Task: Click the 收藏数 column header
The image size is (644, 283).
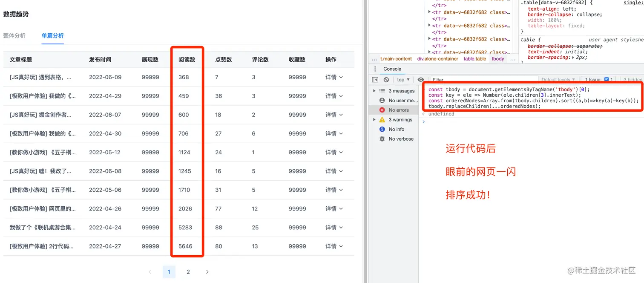Action: tap(297, 60)
